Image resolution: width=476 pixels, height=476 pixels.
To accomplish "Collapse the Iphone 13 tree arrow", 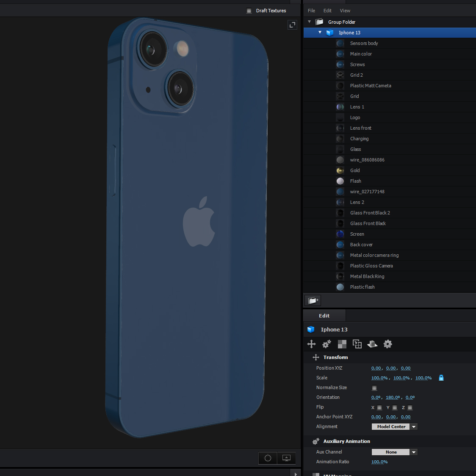I will [320, 33].
